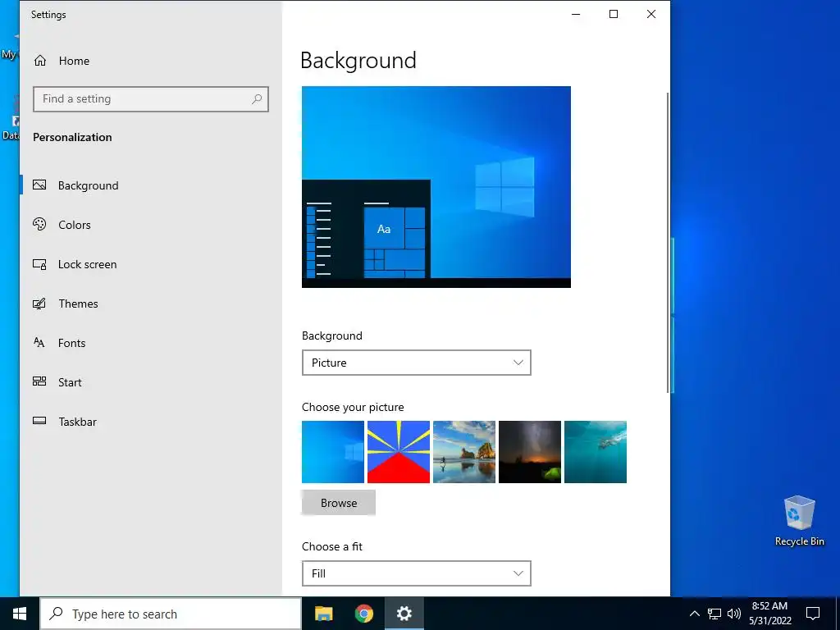This screenshot has width=840, height=630.
Task: Navigate to the Start settings page
Action: 70,382
